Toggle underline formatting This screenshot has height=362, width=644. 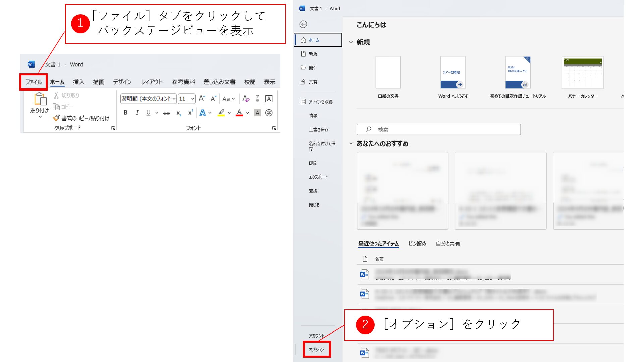point(148,113)
